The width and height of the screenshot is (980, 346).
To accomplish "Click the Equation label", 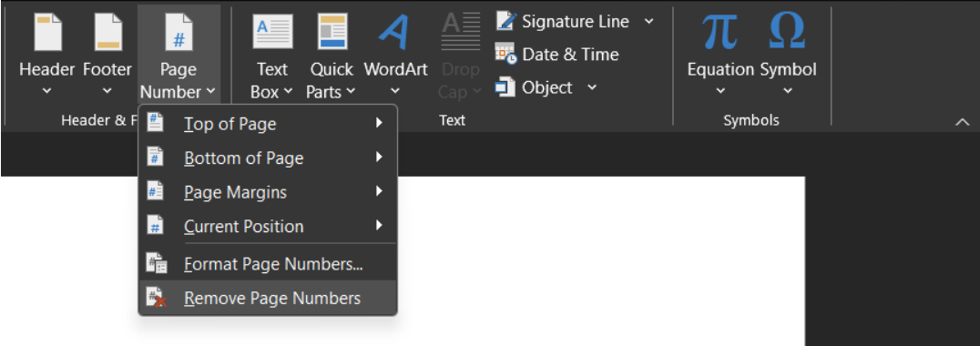I will [720, 69].
